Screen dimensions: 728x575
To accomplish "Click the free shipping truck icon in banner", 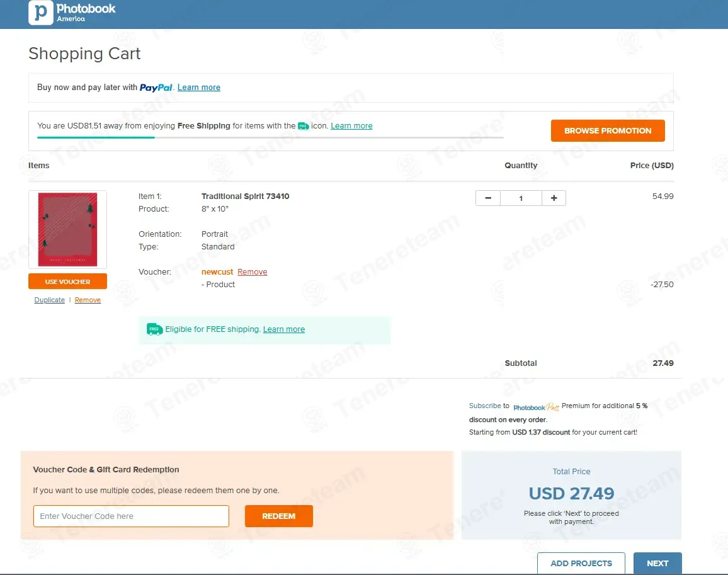I will click(303, 126).
